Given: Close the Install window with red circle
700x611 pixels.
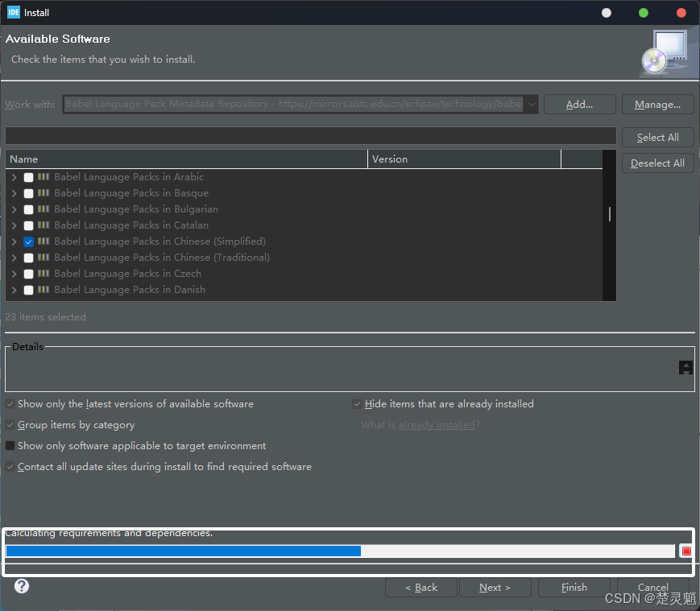Looking at the screenshot, I should [x=681, y=13].
